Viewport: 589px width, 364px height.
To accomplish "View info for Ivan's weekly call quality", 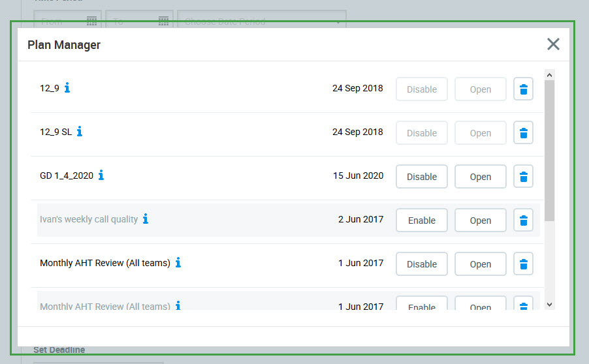I will click(146, 219).
